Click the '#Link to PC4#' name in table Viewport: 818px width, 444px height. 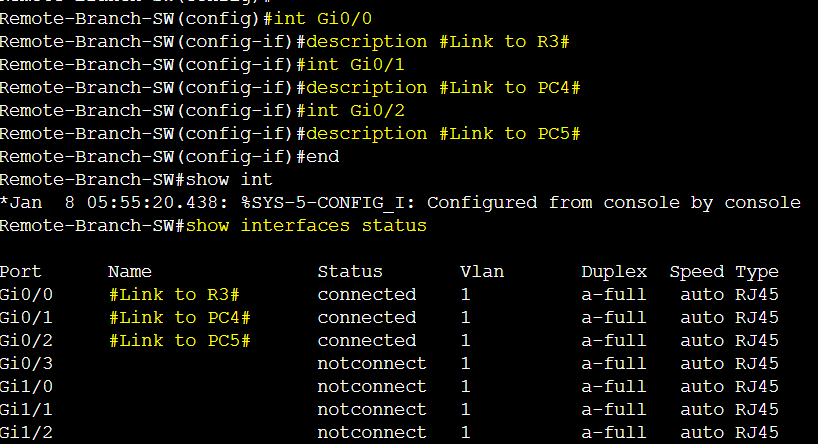[x=180, y=317]
